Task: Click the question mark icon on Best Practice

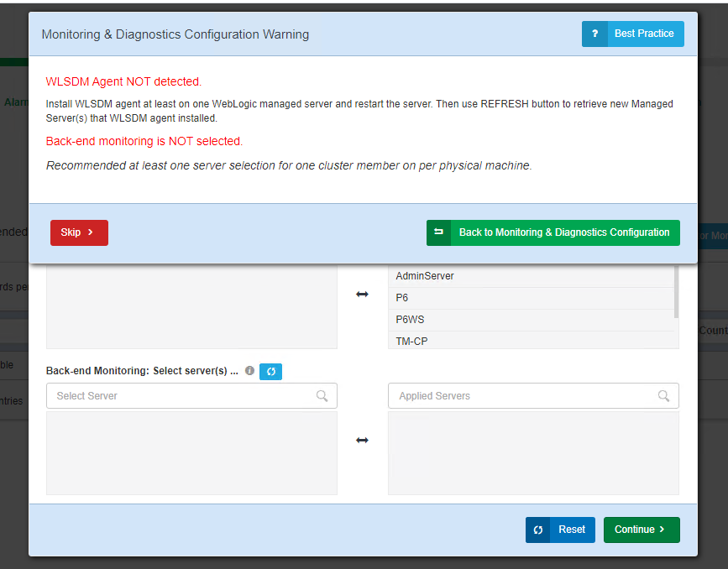Action: 594,34
